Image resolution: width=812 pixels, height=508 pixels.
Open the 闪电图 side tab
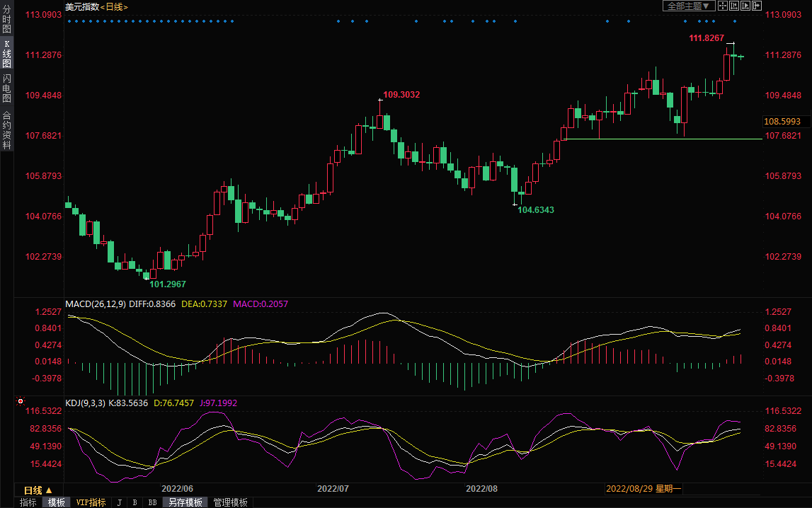tap(6, 88)
